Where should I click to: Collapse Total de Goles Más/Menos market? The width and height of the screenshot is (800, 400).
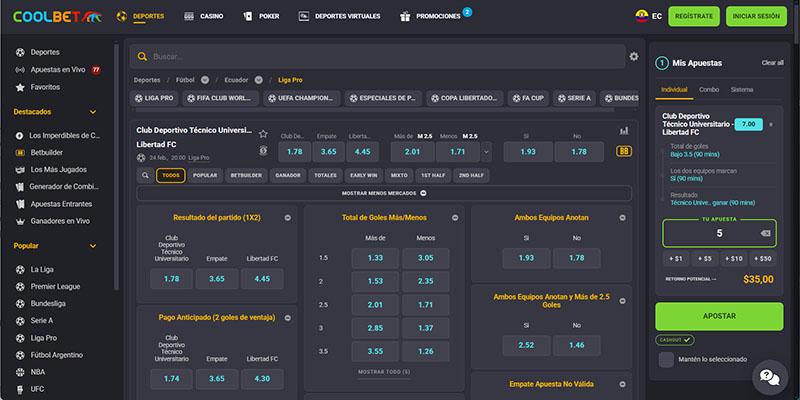point(455,218)
